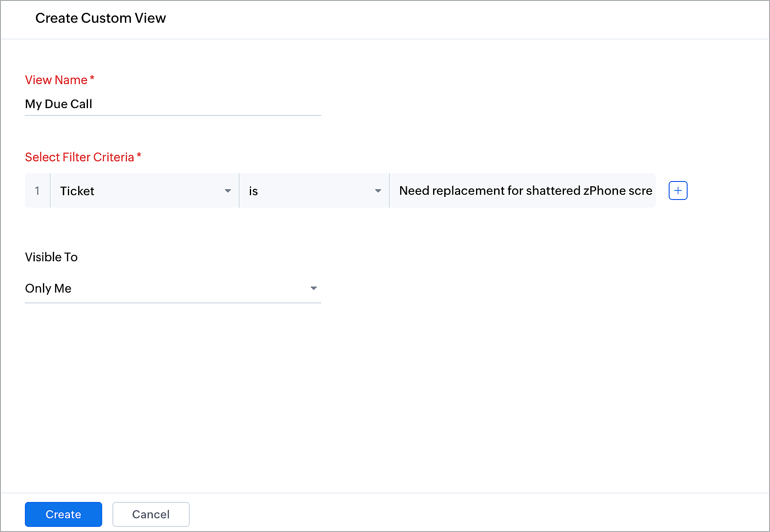
Task: Expand the Only Me visibility dropdown
Action: [x=173, y=288]
